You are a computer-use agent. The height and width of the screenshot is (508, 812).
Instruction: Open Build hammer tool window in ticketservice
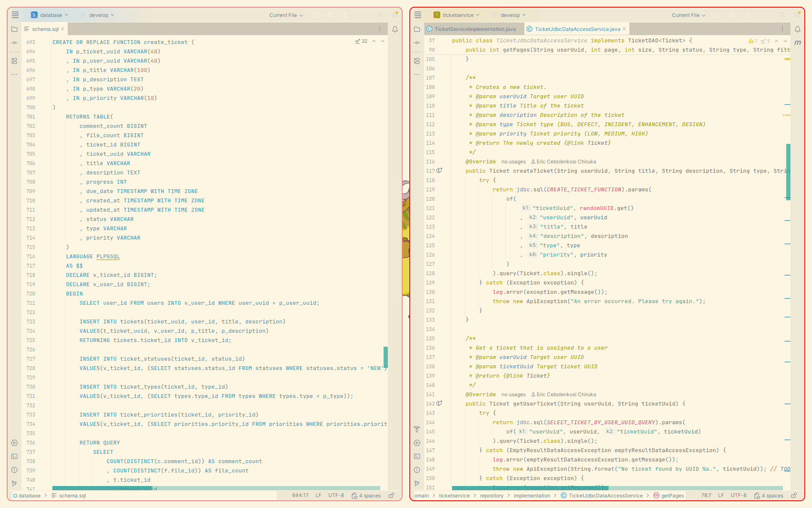coord(417,429)
